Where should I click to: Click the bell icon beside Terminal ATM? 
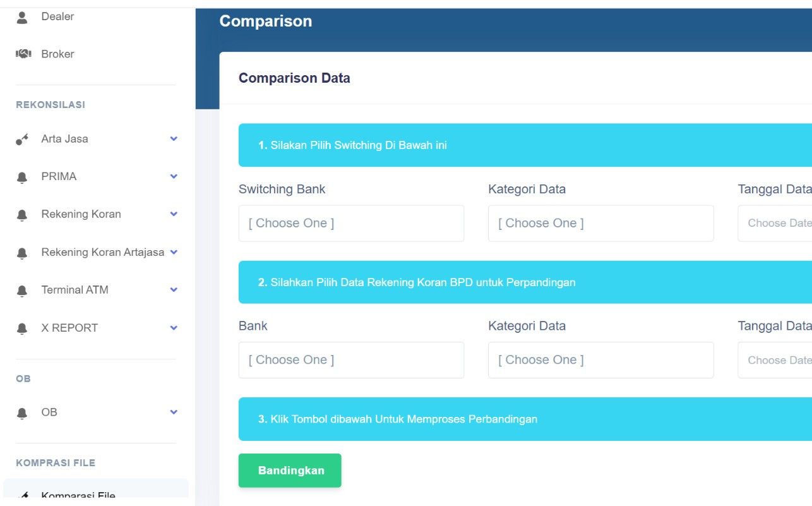pyautogui.click(x=22, y=291)
